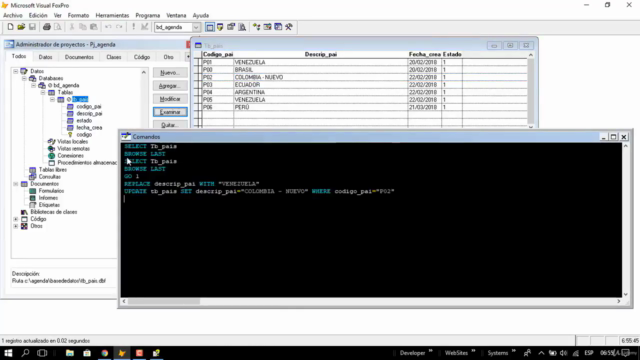The height and width of the screenshot is (360, 640).
Task: Switch to the Código tab
Action: pos(142,57)
